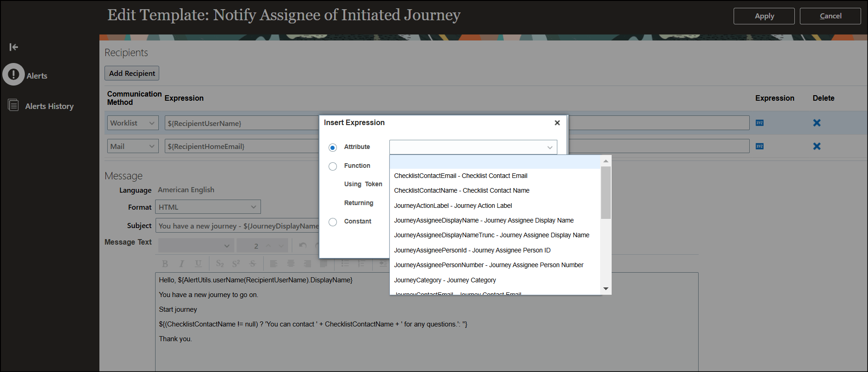Open the Worklist communication method dropdown
The width and height of the screenshot is (868, 372).
point(133,123)
